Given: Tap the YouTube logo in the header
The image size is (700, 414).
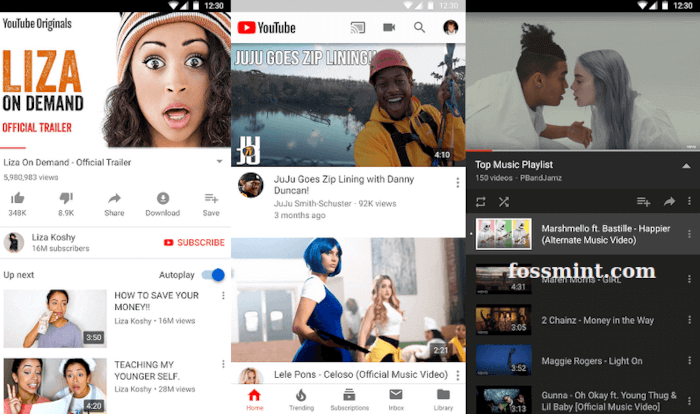Looking at the screenshot, I should (x=267, y=28).
